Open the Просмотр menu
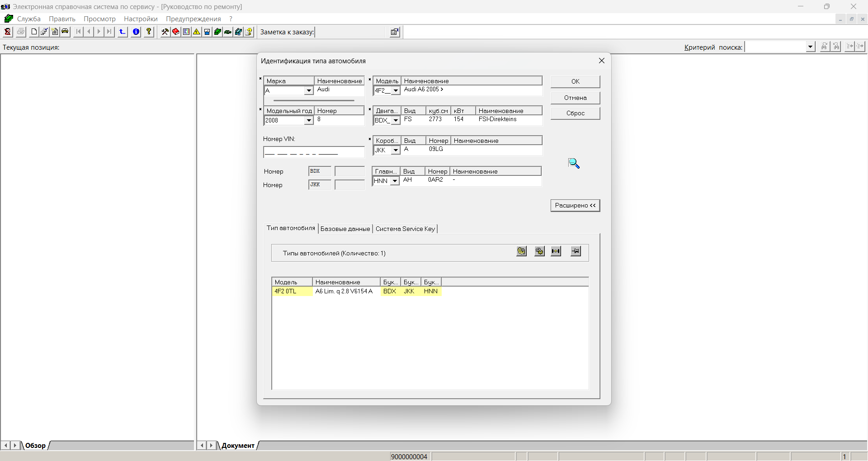Screen dimensions: 868x461 pos(99,19)
